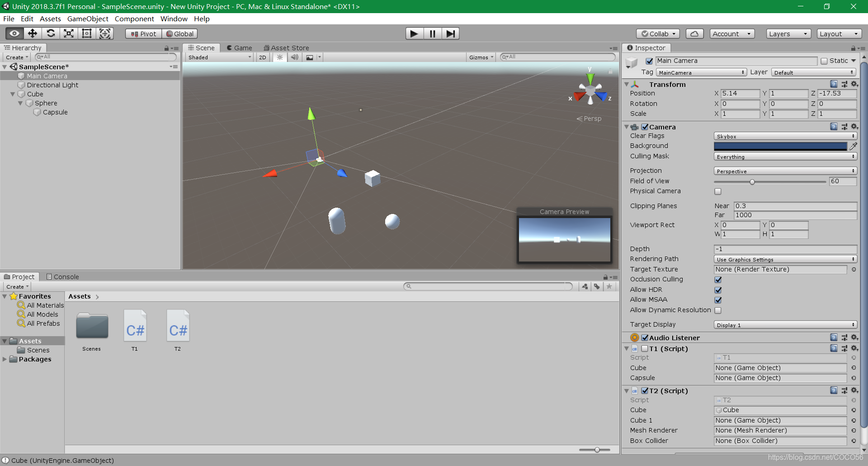Toggle scene effects image icon
This screenshot has height=466, width=868.
310,57
